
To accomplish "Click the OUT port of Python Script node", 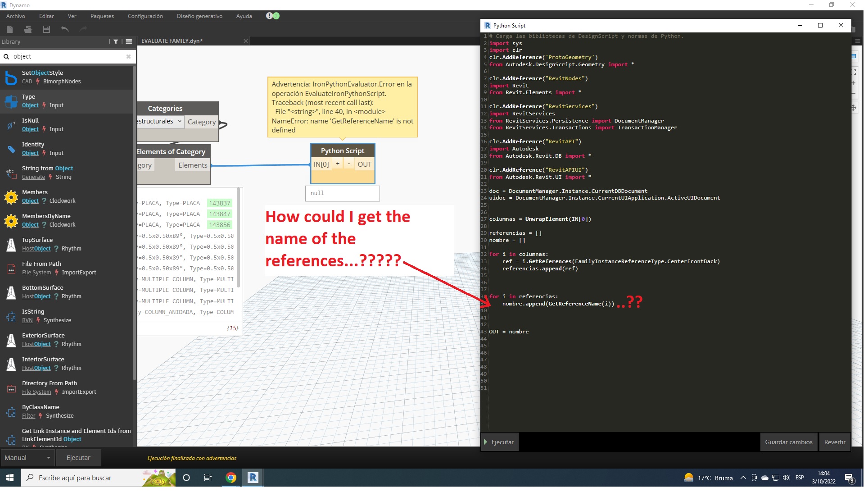I will pyautogui.click(x=365, y=164).
